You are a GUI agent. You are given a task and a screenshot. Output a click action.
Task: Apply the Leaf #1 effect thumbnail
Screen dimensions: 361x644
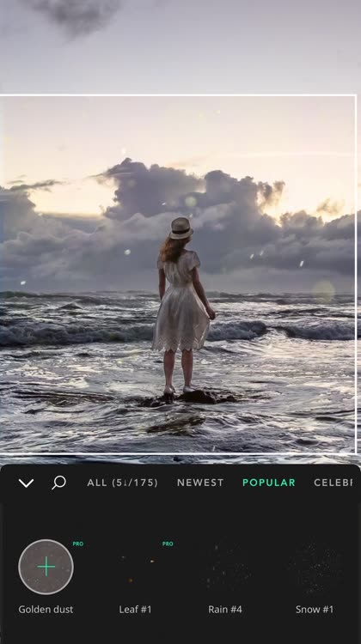coord(136,567)
